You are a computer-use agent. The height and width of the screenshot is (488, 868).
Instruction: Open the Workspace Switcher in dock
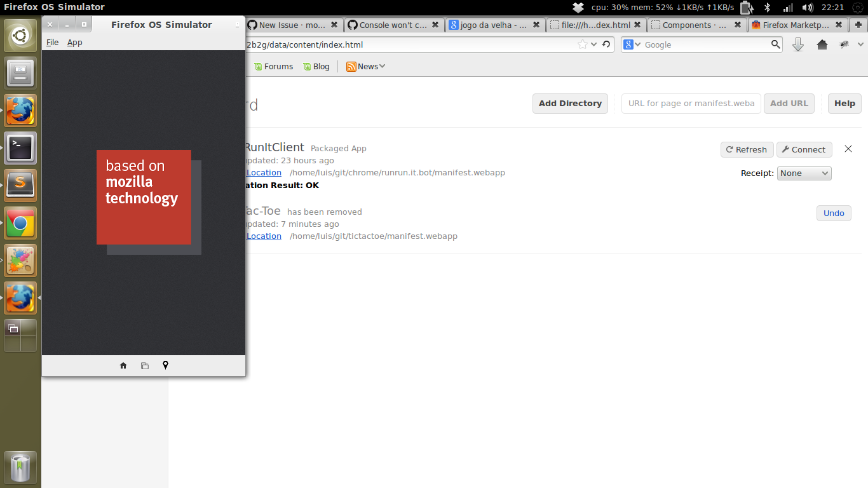pos(20,335)
